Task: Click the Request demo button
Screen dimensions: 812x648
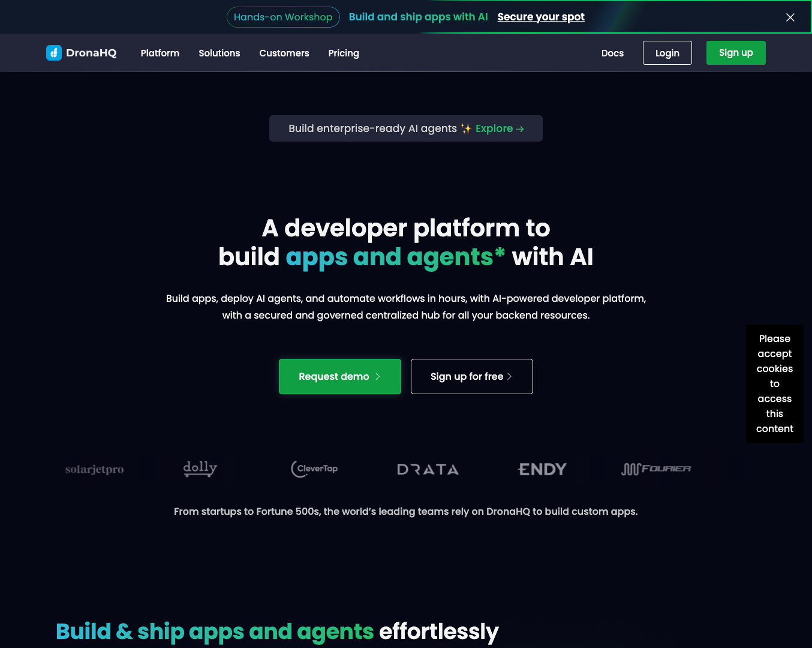Action: [x=339, y=376]
